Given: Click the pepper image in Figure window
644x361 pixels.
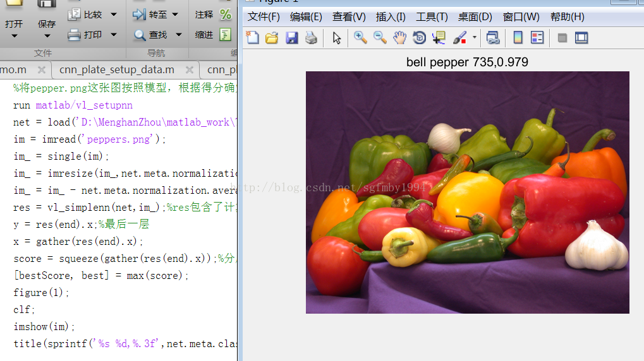Looking at the screenshot, I should pyautogui.click(x=468, y=192).
